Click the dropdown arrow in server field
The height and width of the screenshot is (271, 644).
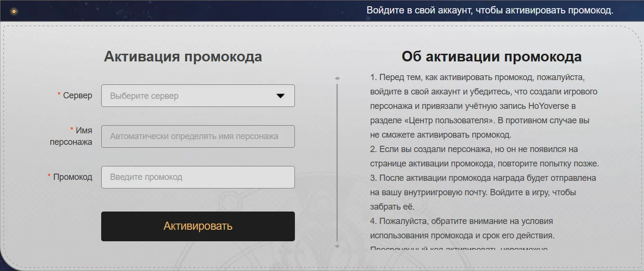[x=281, y=96]
